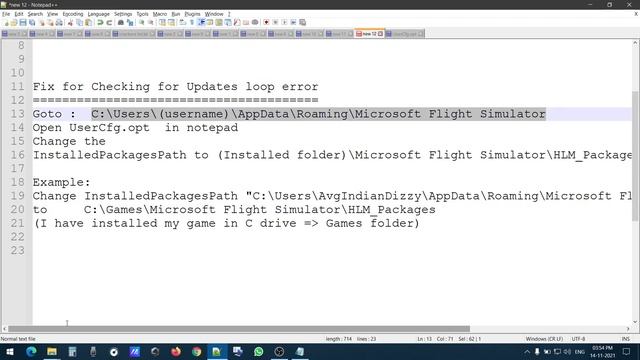Click the Redo arrow icon
The width and height of the screenshot is (640, 360).
click(109, 22)
